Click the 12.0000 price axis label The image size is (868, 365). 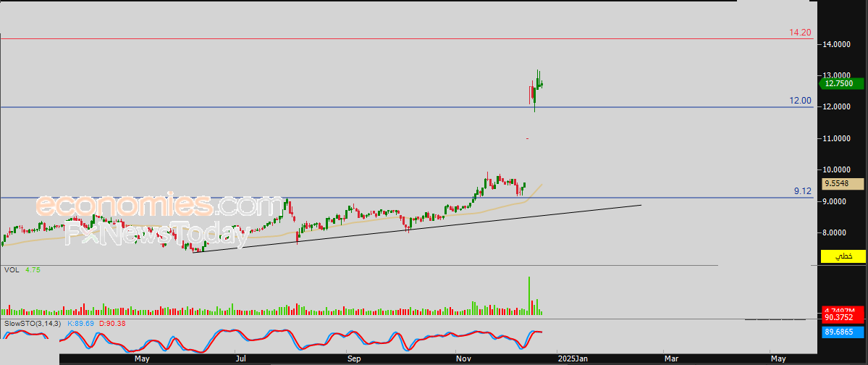click(836, 107)
